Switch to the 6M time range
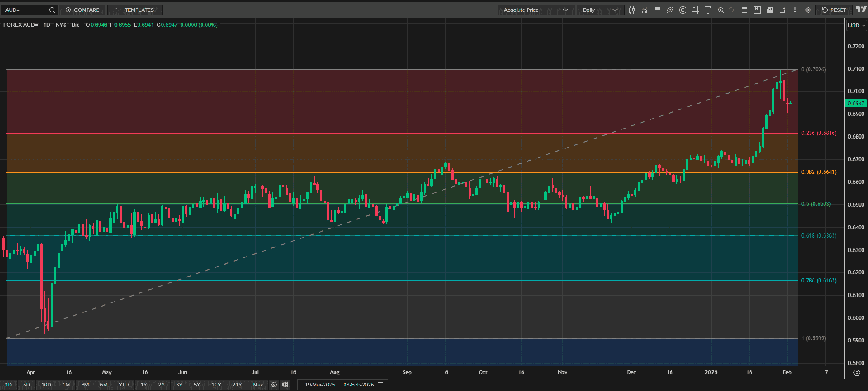Screen dimensions: 868x391 104,385
